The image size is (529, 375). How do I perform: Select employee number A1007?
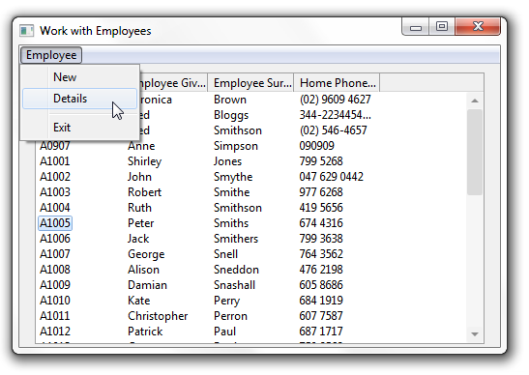55,254
